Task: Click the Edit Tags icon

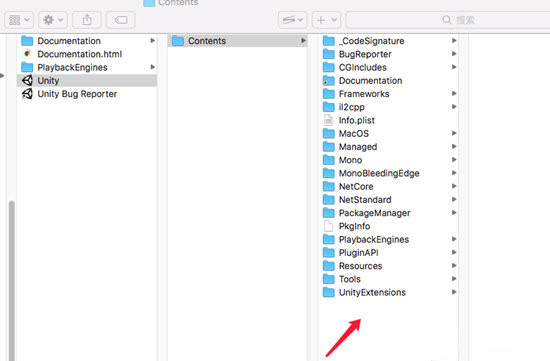Action: coord(121,20)
